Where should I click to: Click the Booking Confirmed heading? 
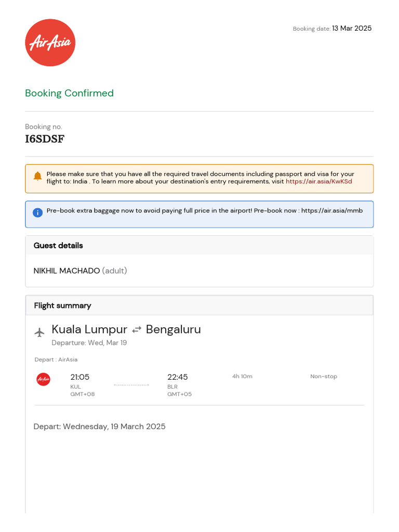[69, 94]
